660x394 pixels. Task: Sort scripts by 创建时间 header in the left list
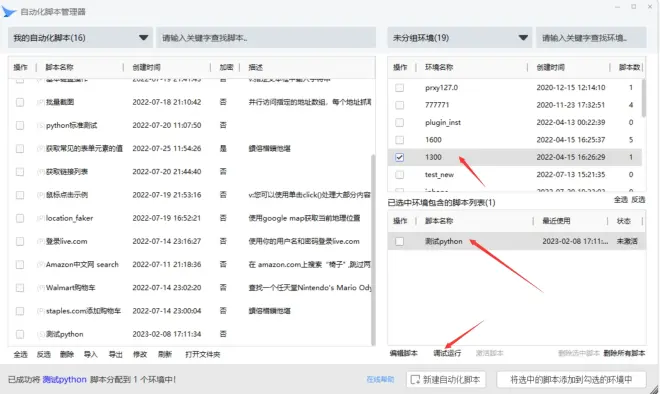[x=146, y=67]
